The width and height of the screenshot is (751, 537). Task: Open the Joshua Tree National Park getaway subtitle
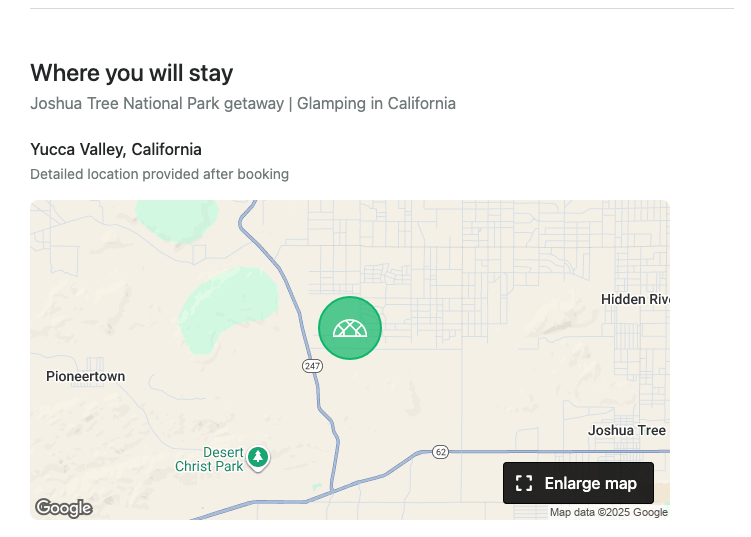[x=243, y=103]
